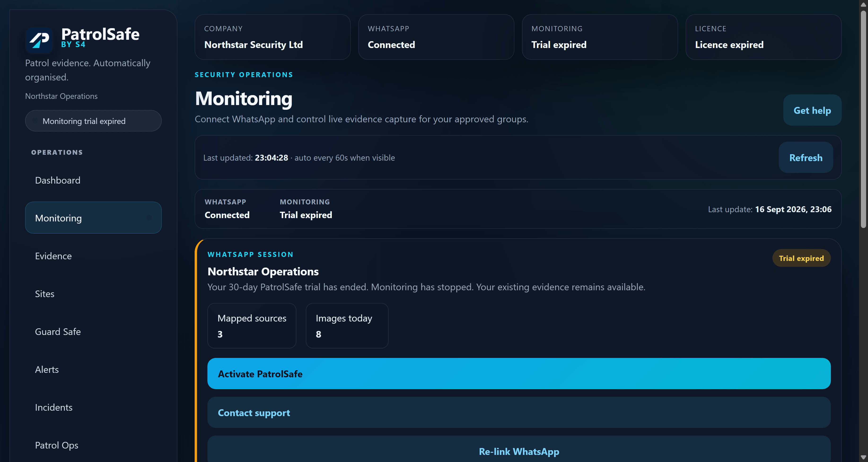Viewport: 868px width, 462px height.
Task: Click the WHATSAPP SESSION label
Action: tap(250, 255)
